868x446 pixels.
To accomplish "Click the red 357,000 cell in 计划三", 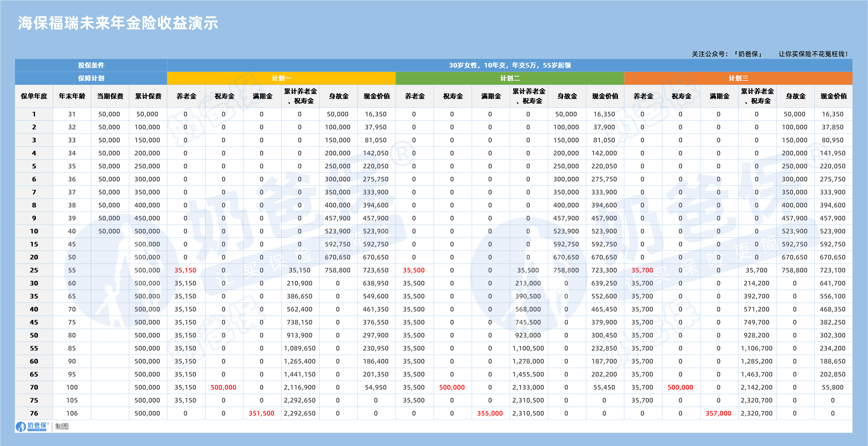I will pos(718,413).
